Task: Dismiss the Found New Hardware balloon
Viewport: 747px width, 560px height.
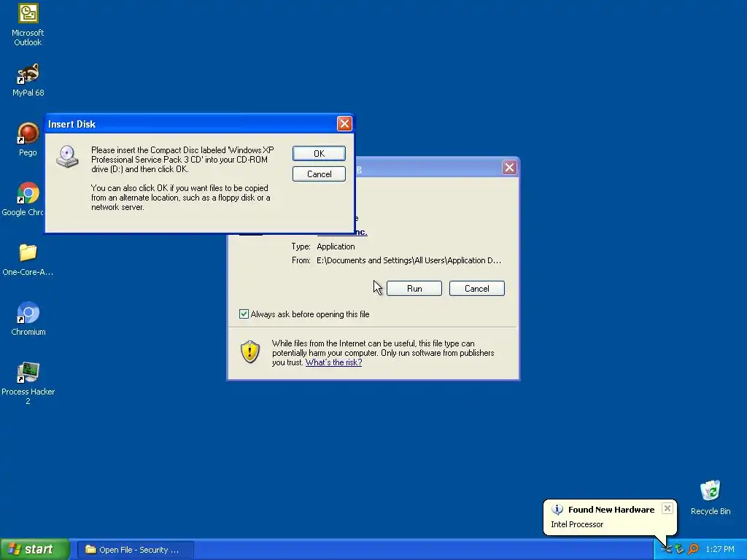Action: pos(667,508)
